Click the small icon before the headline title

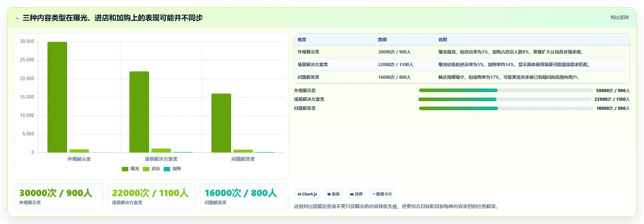click(17, 18)
